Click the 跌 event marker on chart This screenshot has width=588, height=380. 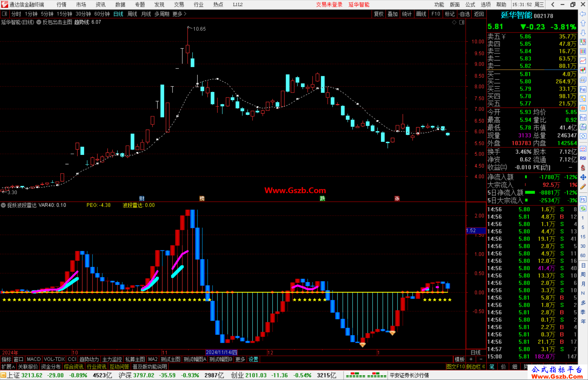(323, 198)
